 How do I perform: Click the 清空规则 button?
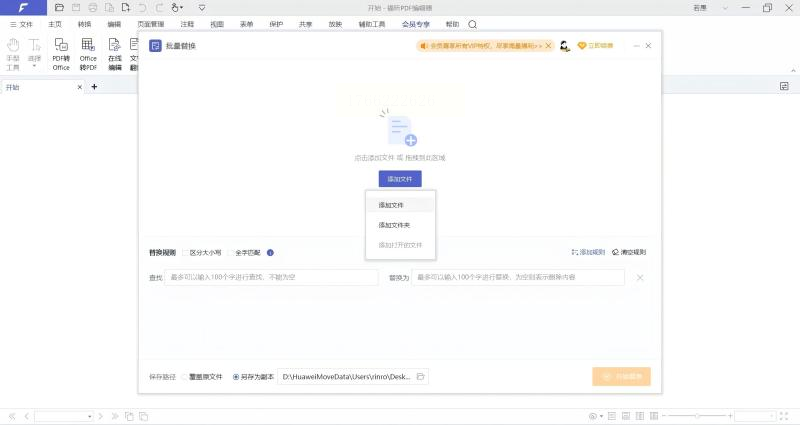[x=629, y=253]
